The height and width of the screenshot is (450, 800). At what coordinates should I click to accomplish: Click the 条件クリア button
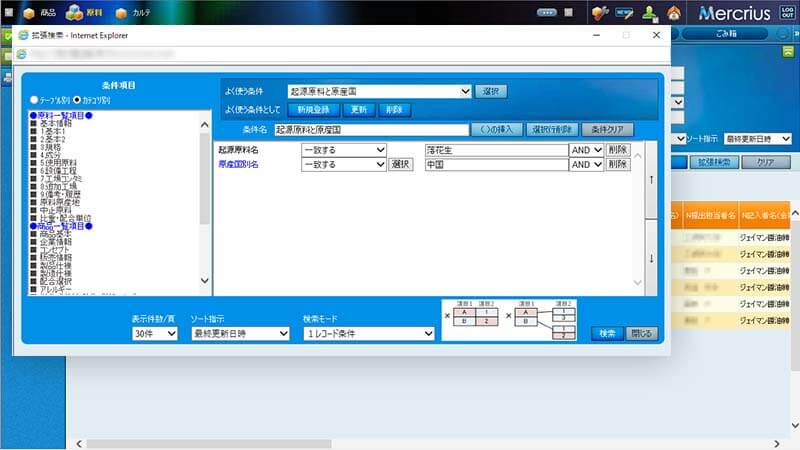607,130
